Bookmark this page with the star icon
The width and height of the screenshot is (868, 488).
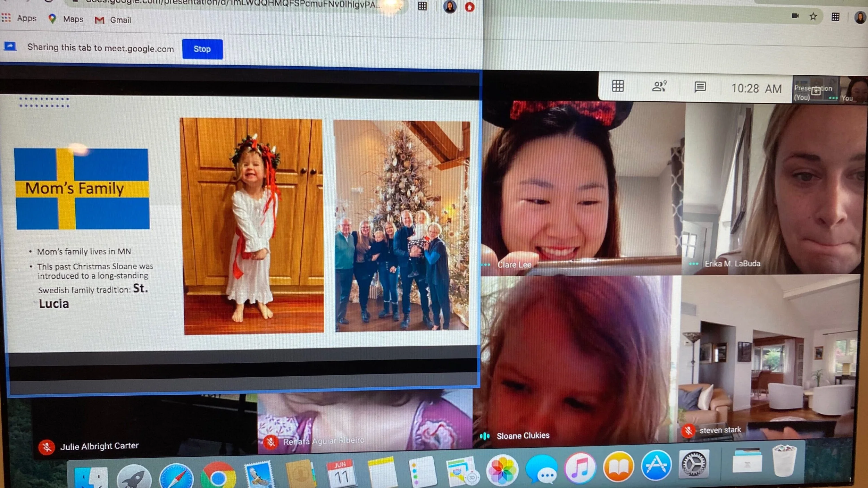coord(813,16)
